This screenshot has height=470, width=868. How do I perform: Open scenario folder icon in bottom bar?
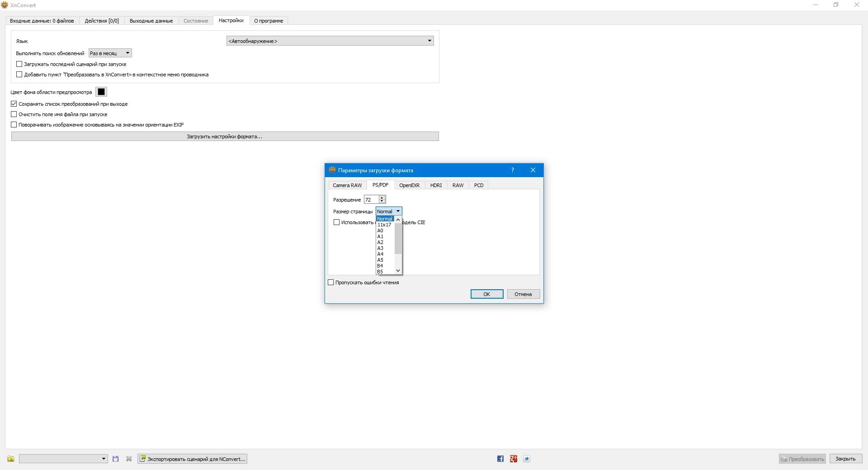pyautogui.click(x=11, y=459)
